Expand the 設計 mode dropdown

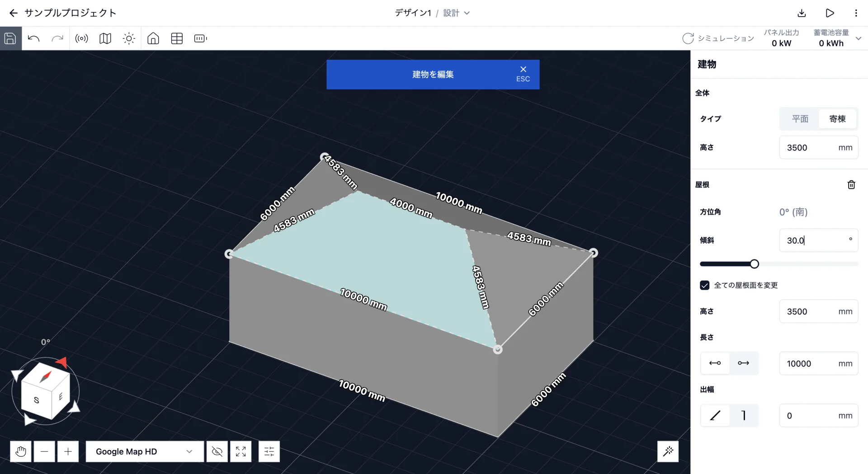(457, 13)
